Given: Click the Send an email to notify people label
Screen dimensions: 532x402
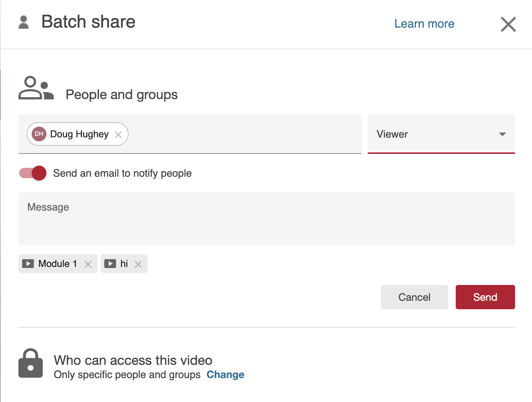Looking at the screenshot, I should (122, 173).
